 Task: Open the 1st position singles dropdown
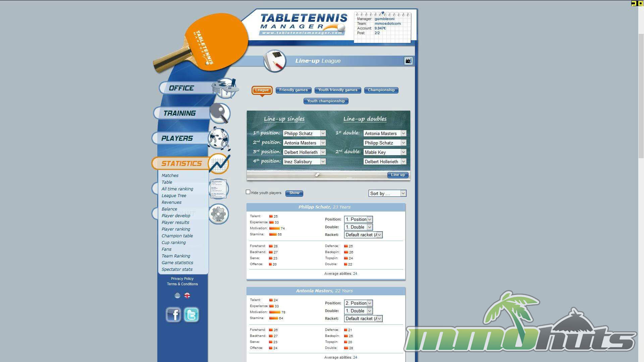(304, 133)
